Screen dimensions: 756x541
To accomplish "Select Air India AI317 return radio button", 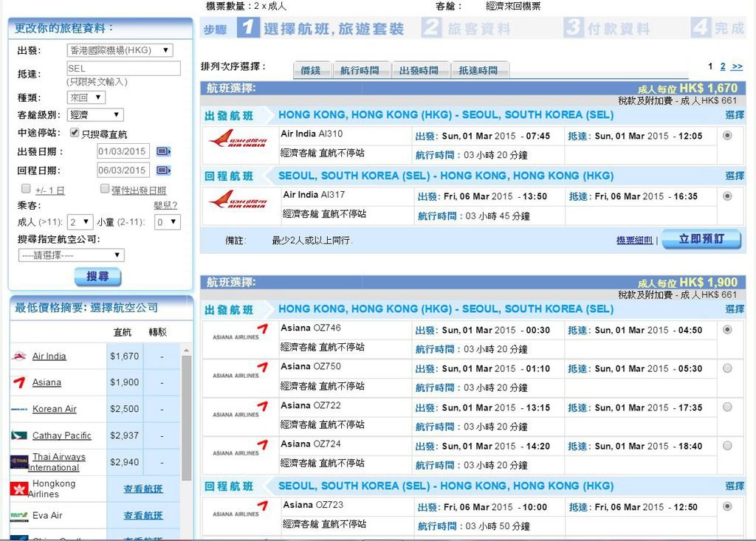I will coord(727,196).
